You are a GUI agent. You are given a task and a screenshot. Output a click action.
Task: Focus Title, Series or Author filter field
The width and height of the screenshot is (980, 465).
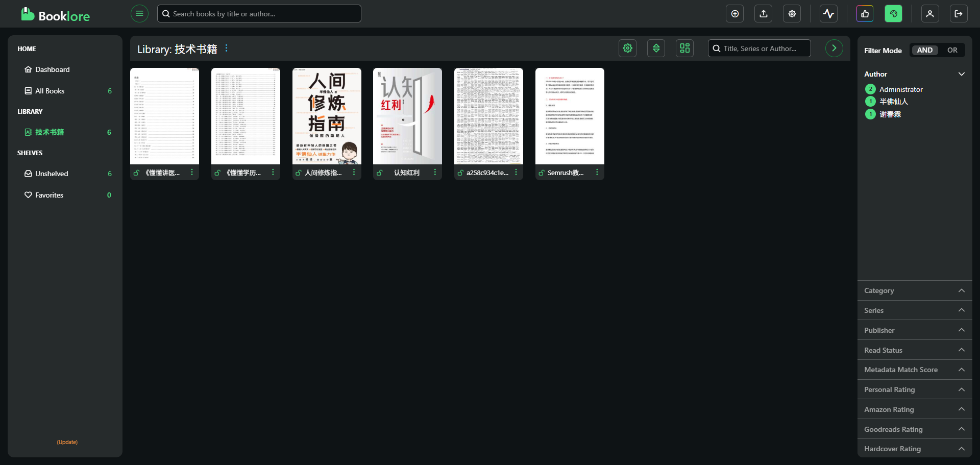pos(759,48)
